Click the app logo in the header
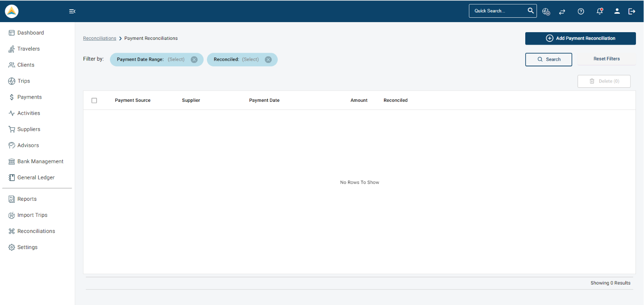The height and width of the screenshot is (305, 644). pyautogui.click(x=12, y=11)
